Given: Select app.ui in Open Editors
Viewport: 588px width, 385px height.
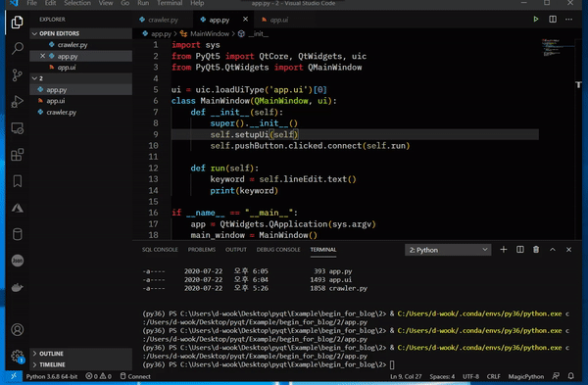Looking at the screenshot, I should tap(81, 68).
